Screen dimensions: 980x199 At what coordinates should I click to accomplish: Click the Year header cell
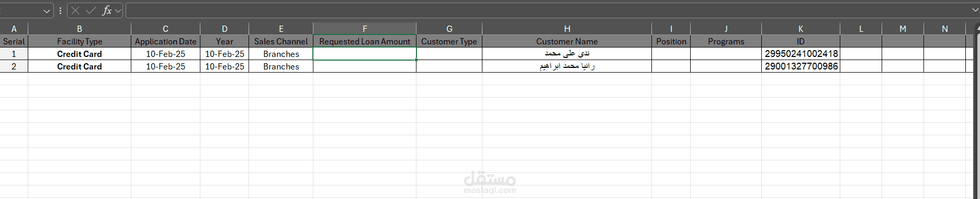(224, 41)
